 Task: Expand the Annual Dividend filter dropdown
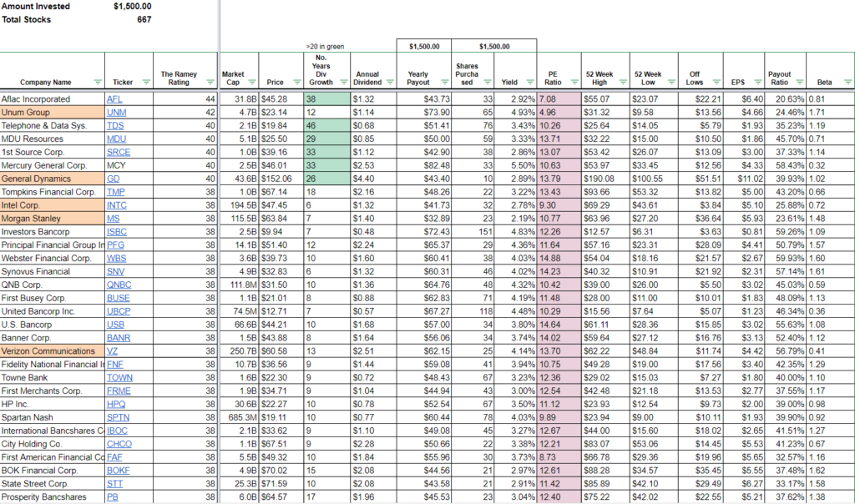click(x=390, y=81)
